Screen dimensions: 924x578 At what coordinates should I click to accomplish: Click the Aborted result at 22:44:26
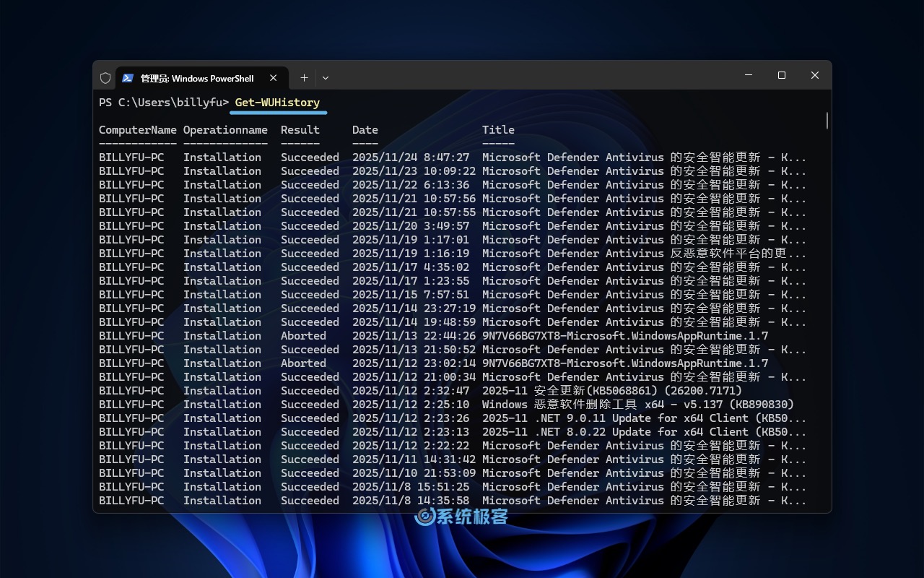[x=303, y=336]
